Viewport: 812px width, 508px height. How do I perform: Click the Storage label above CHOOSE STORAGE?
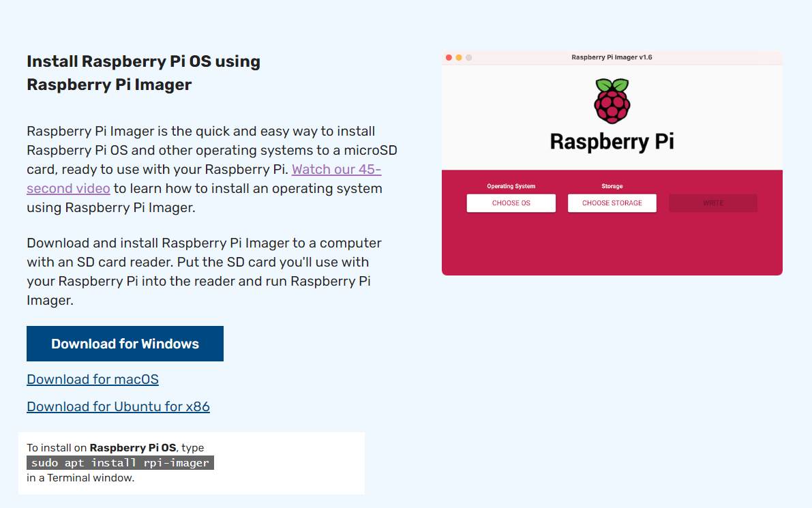612,186
